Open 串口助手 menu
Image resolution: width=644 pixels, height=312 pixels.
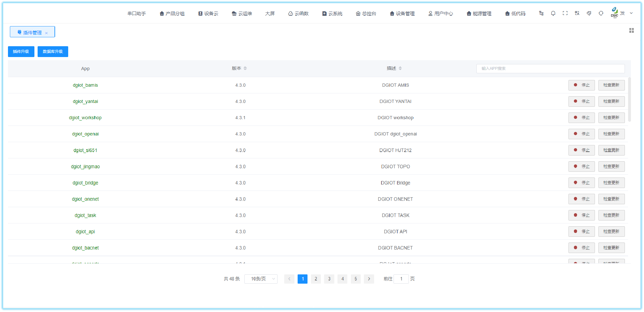pos(137,13)
